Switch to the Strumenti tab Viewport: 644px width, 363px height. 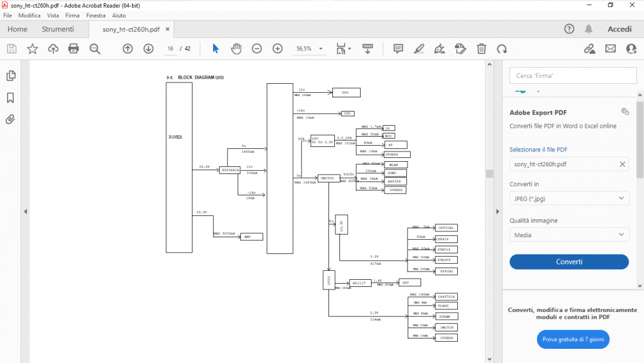tap(58, 29)
